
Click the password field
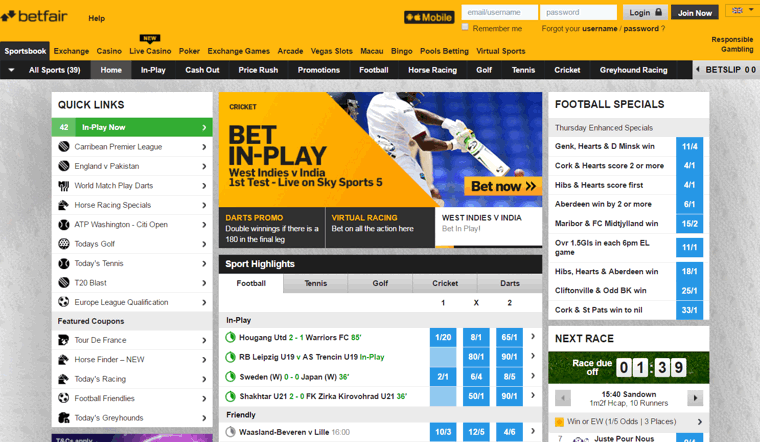click(x=578, y=12)
